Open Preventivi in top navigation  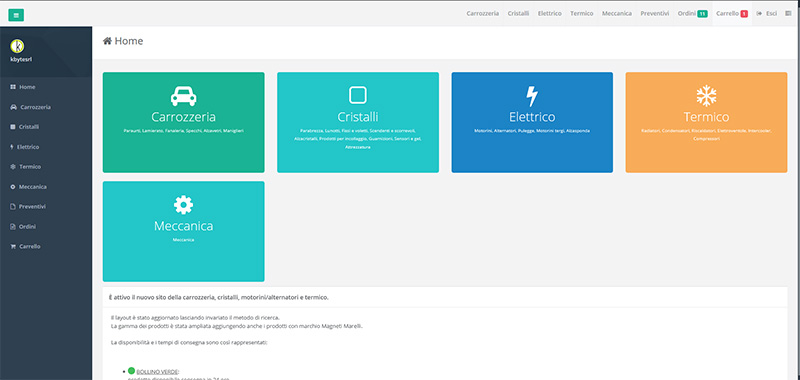pyautogui.click(x=655, y=13)
